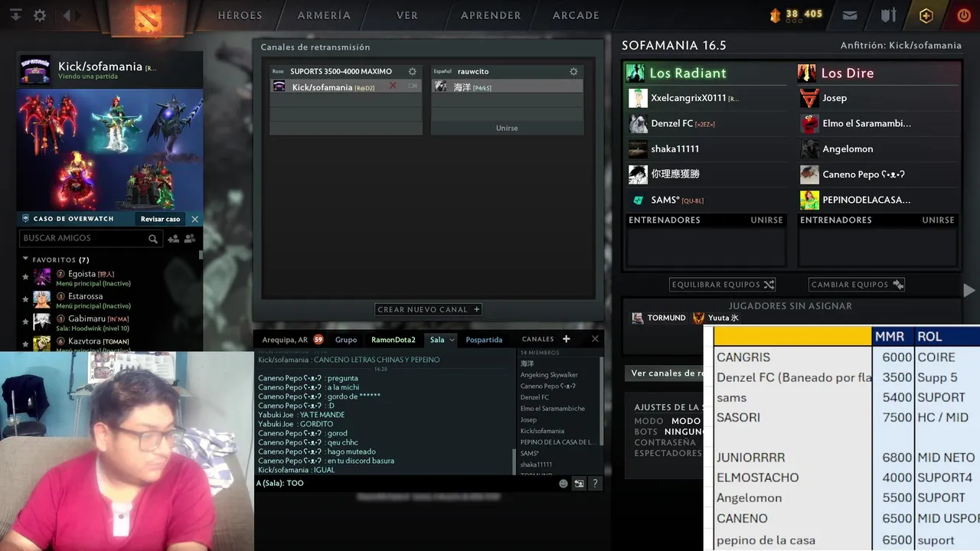Switch to Grupo chat tab
Screen dimensions: 980x551
click(346, 340)
